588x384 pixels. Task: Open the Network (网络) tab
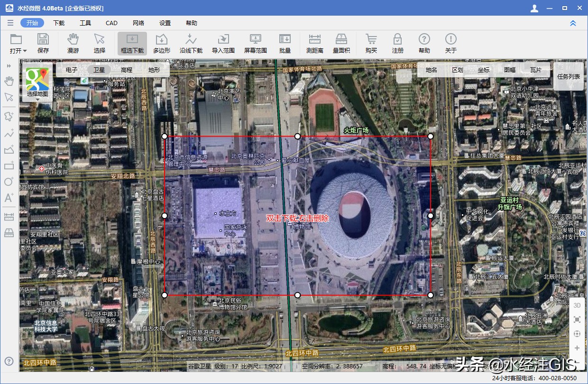pyautogui.click(x=138, y=23)
